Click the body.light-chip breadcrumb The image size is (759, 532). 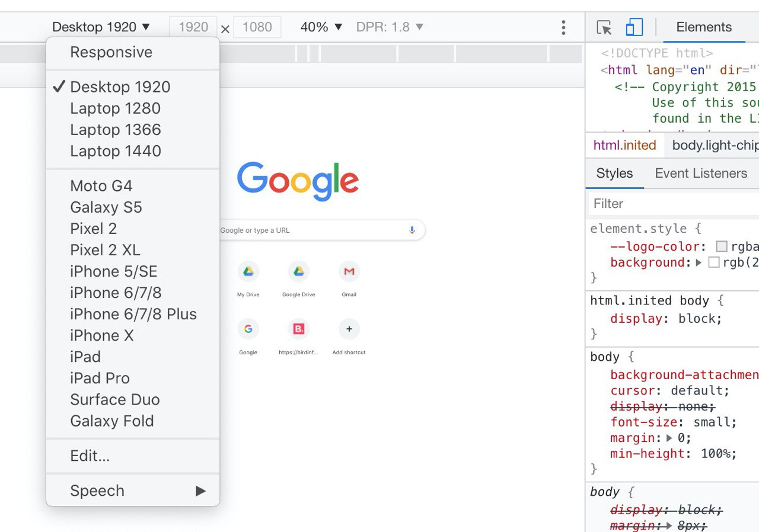[x=715, y=145]
